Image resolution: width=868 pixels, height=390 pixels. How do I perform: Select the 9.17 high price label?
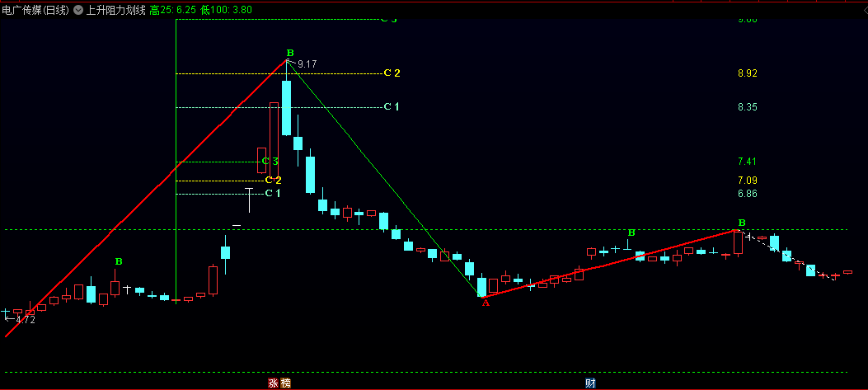(307, 64)
